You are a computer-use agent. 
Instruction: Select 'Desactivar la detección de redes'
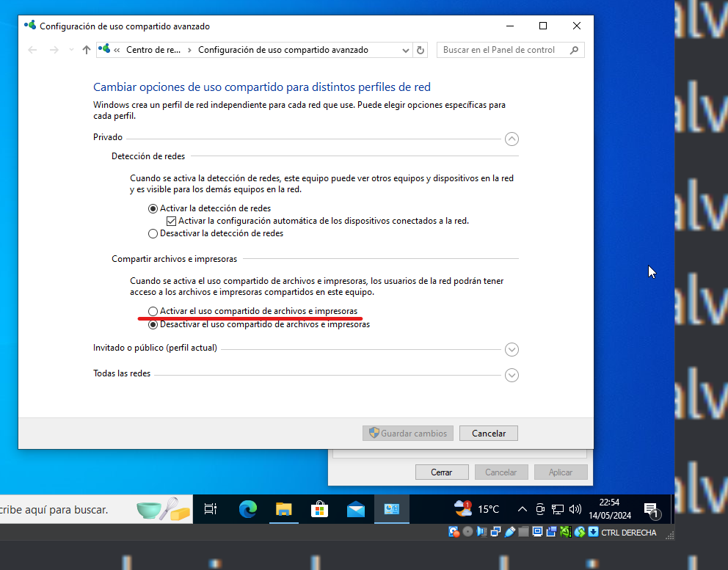[153, 233]
